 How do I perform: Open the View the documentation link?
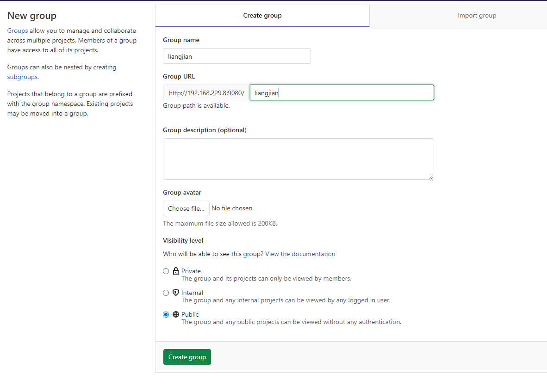click(x=300, y=254)
